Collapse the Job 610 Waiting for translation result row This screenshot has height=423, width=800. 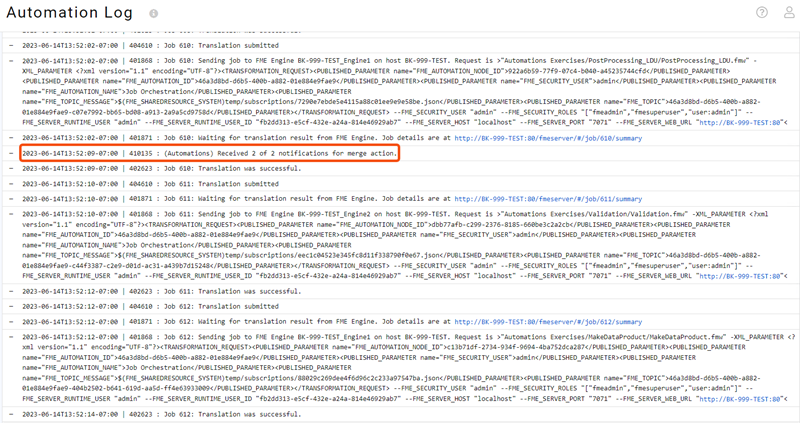(11, 138)
